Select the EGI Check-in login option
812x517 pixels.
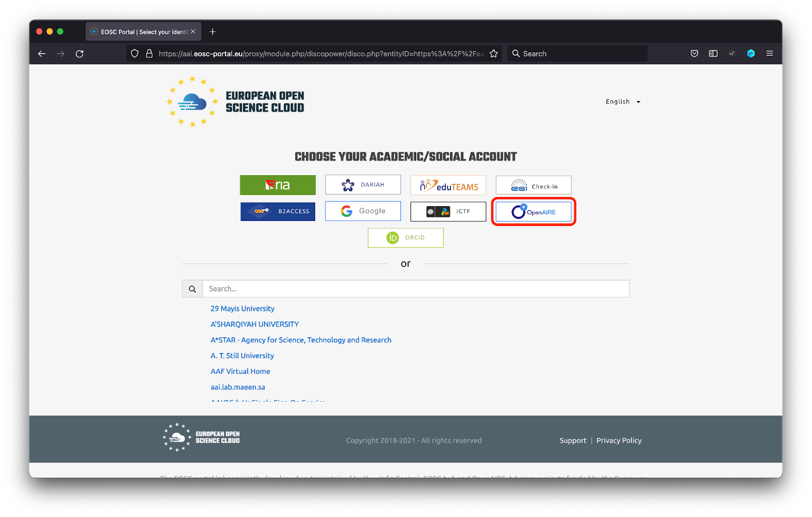pos(533,185)
